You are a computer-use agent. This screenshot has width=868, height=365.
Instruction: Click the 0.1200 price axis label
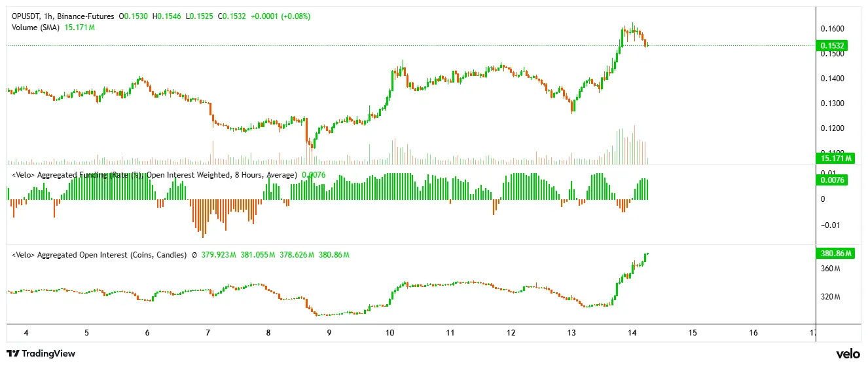pyautogui.click(x=831, y=129)
